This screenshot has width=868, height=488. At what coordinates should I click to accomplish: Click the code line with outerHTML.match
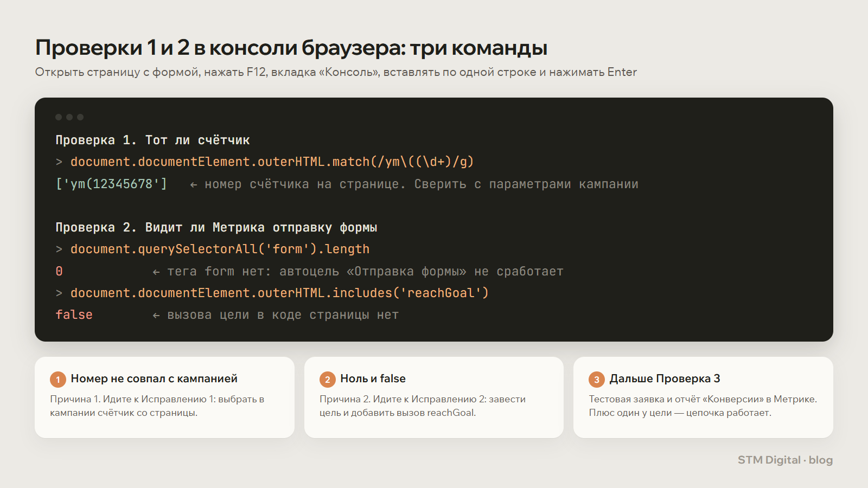[x=272, y=162]
